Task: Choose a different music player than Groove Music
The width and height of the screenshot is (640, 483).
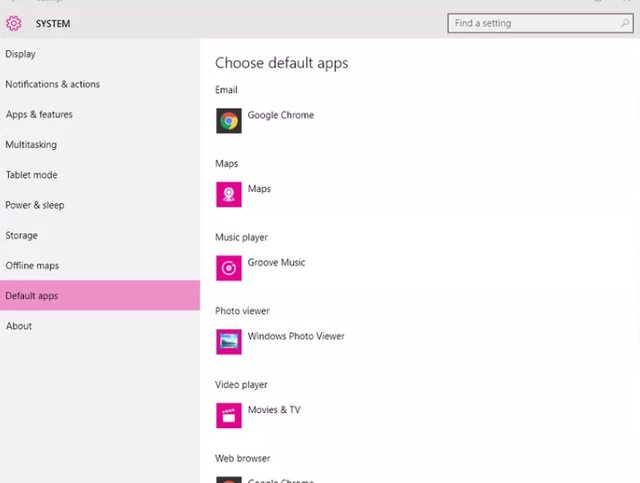Action: click(276, 263)
